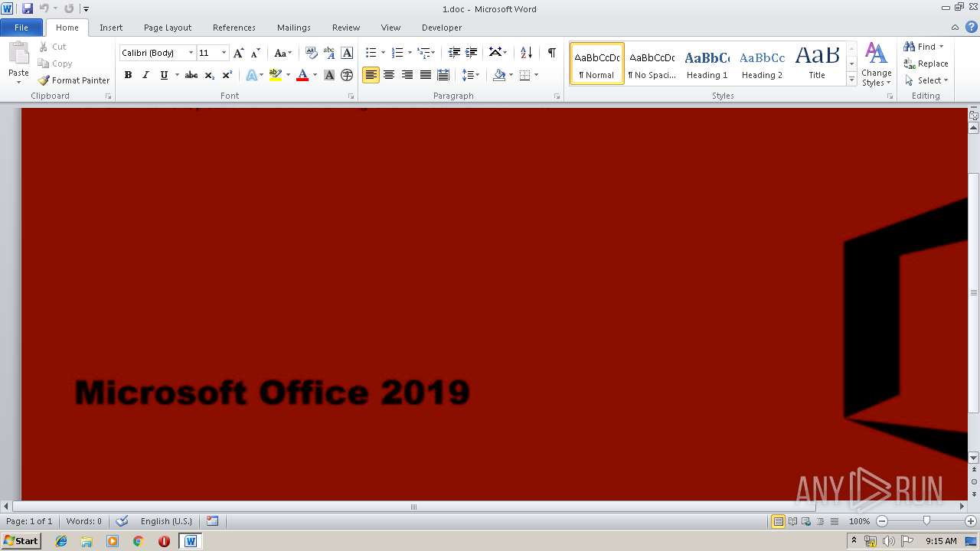Image resolution: width=980 pixels, height=551 pixels.
Task: Click Distributed alignment icon
Action: point(443,75)
